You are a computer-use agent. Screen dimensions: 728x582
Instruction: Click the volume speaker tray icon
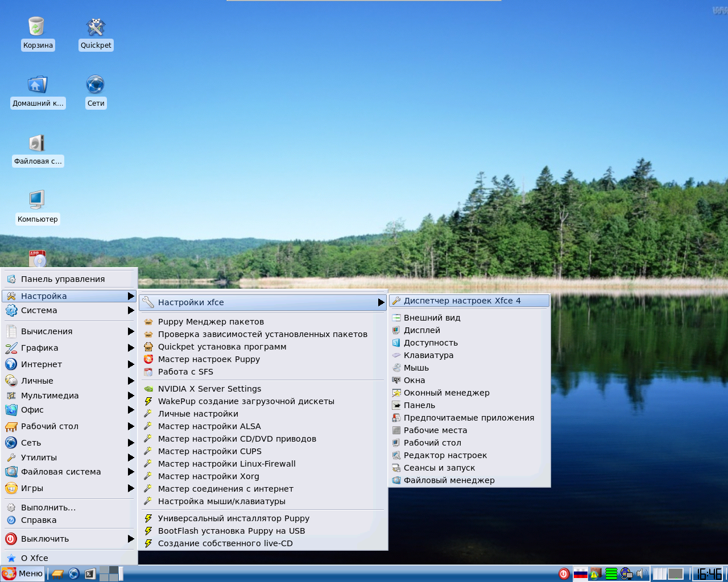pyautogui.click(x=641, y=573)
